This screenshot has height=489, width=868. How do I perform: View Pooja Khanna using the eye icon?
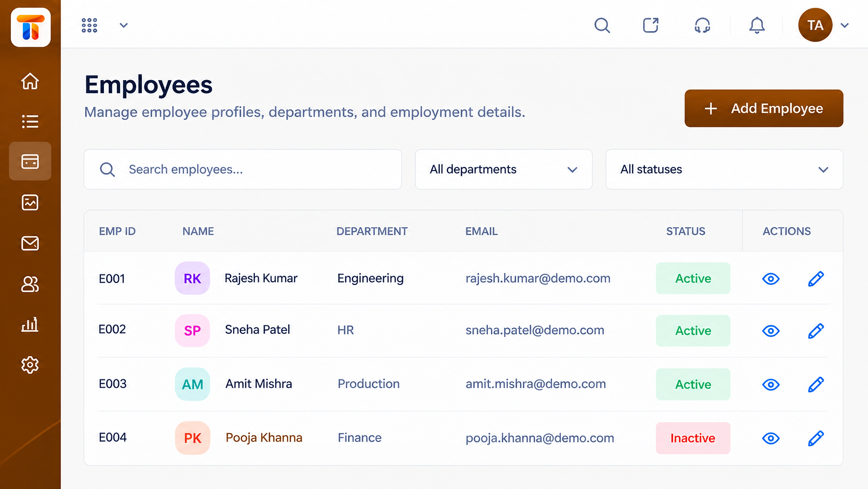(771, 438)
